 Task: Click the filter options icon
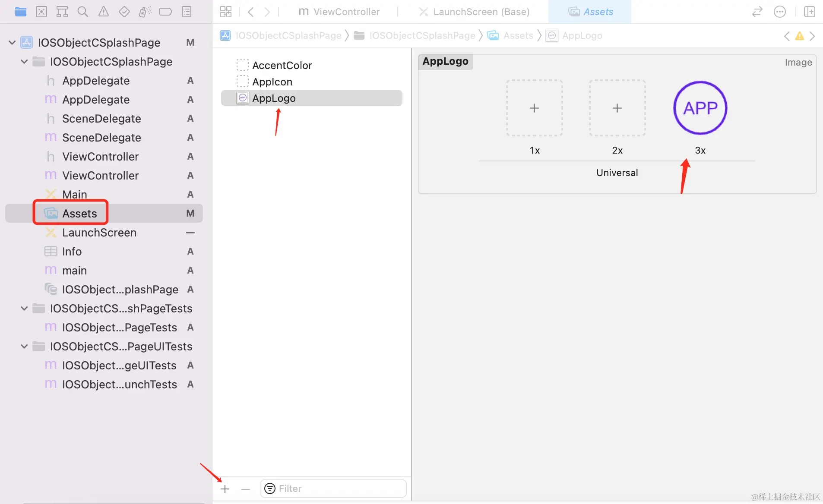270,488
